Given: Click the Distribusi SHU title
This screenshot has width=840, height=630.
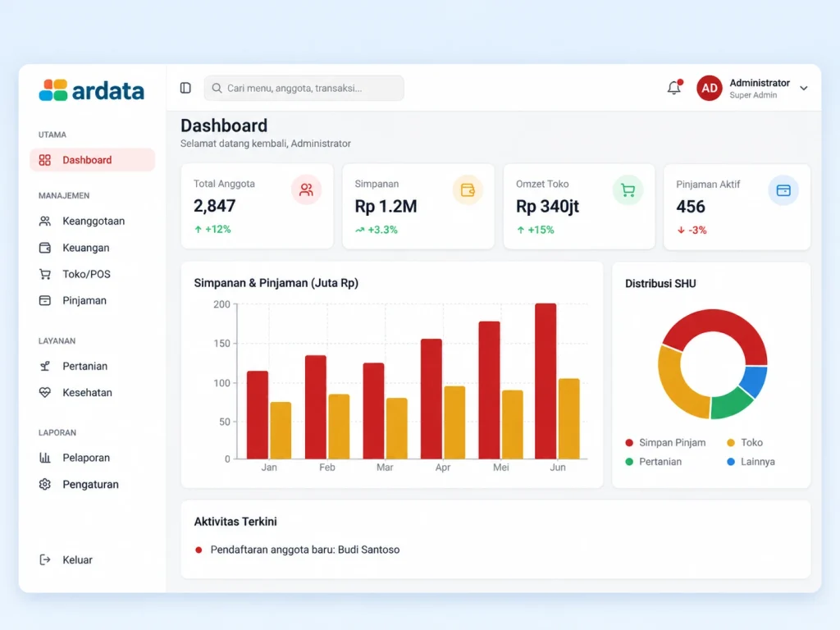Looking at the screenshot, I should click(x=660, y=283).
